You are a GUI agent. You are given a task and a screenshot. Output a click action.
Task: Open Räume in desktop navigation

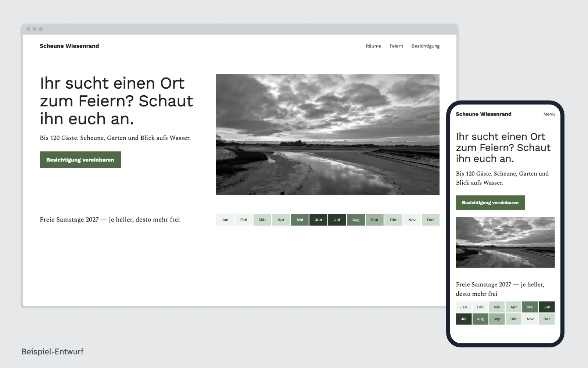click(373, 46)
